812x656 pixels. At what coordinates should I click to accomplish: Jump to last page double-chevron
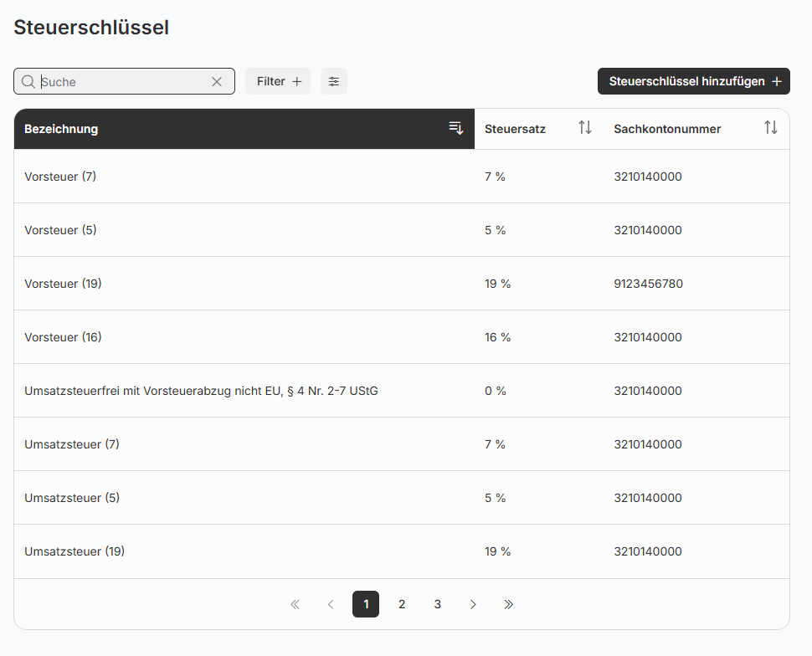(x=509, y=604)
